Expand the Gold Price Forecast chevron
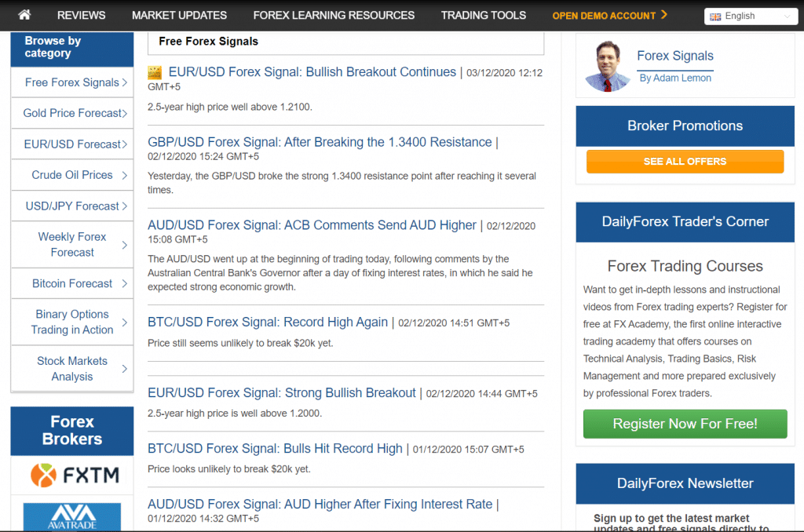The height and width of the screenshot is (532, 804). (x=125, y=113)
